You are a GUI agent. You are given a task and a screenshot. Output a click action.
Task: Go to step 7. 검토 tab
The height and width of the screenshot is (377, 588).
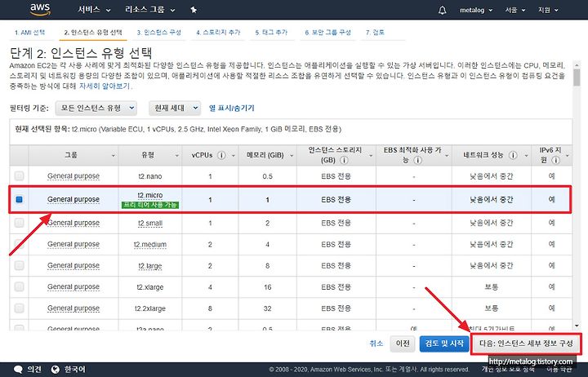[375, 33]
